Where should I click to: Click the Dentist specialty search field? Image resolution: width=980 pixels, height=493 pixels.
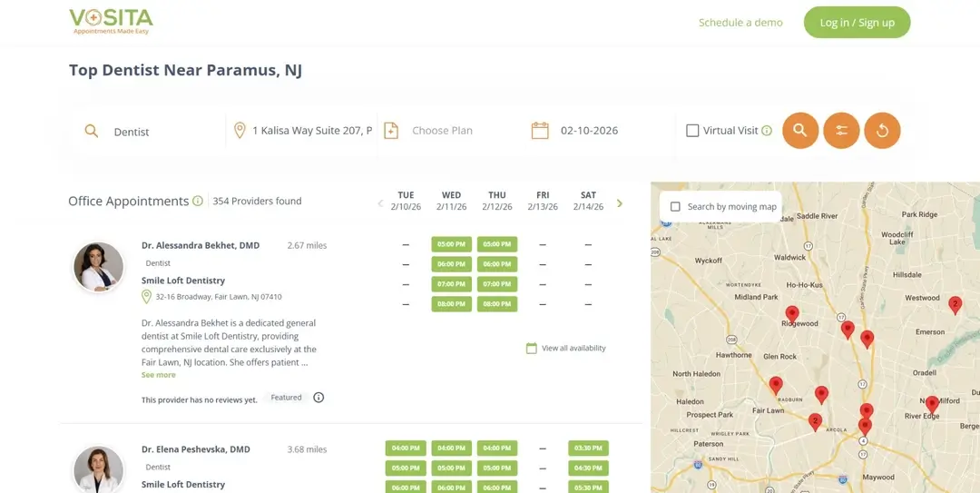point(163,132)
